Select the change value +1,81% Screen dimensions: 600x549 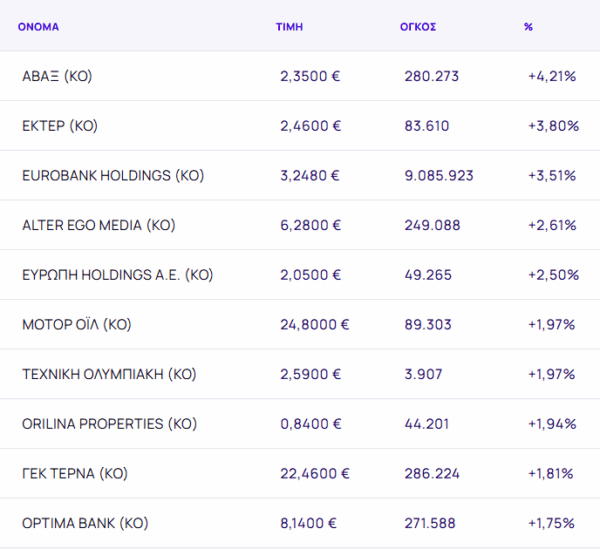[551, 474]
